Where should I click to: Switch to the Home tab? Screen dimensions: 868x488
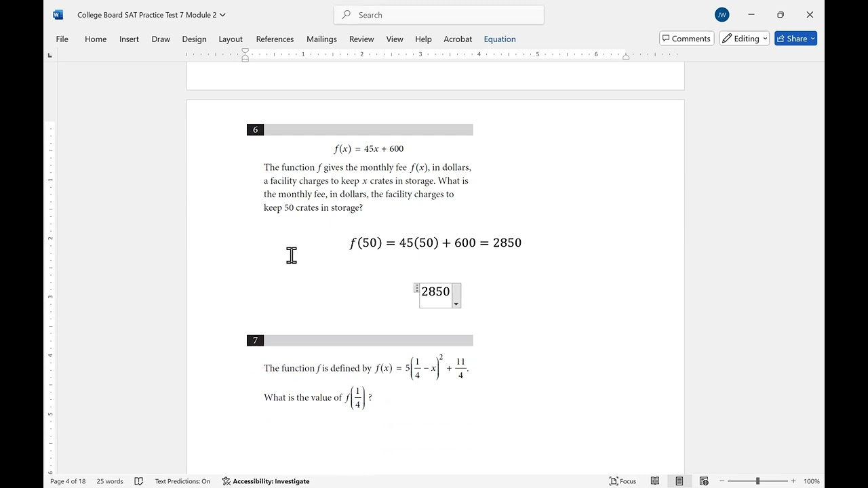(96, 39)
